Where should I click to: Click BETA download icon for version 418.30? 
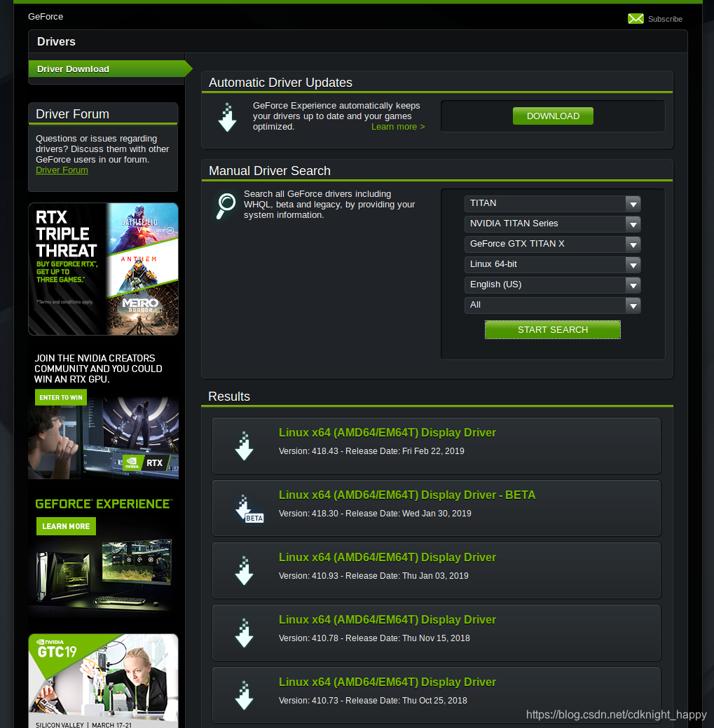[248, 509]
